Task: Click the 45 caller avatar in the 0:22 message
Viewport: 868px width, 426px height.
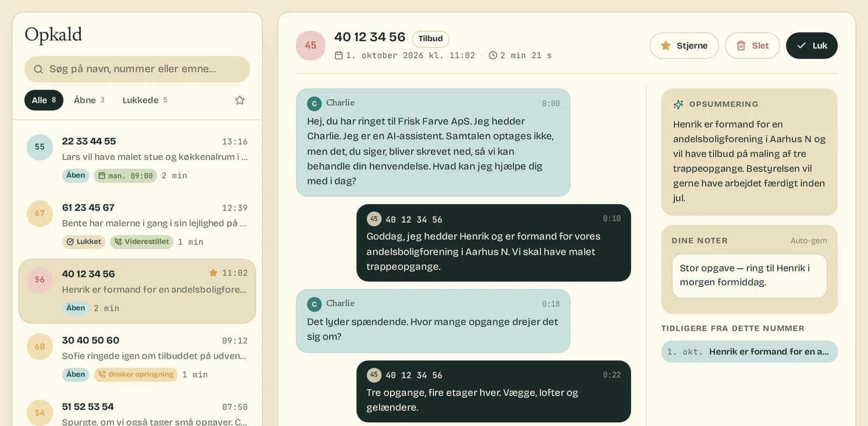Action: tap(374, 375)
